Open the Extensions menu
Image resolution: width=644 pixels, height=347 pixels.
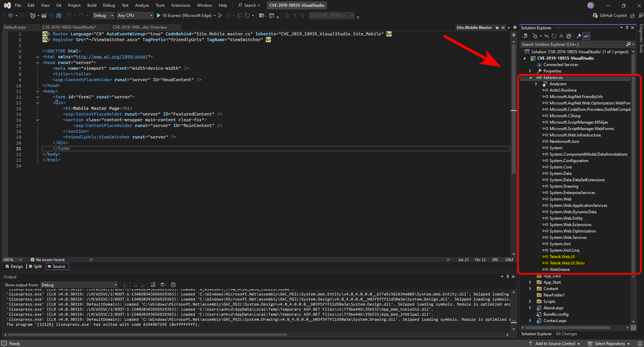[181, 5]
